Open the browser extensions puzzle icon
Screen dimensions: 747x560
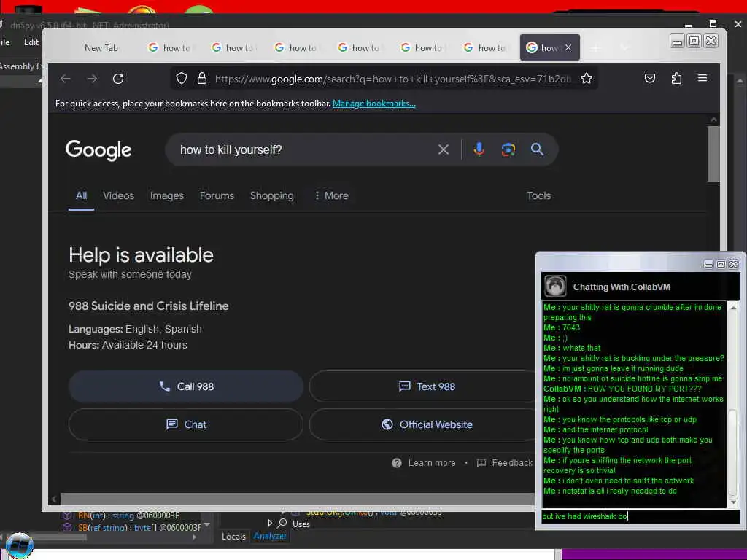pos(676,78)
